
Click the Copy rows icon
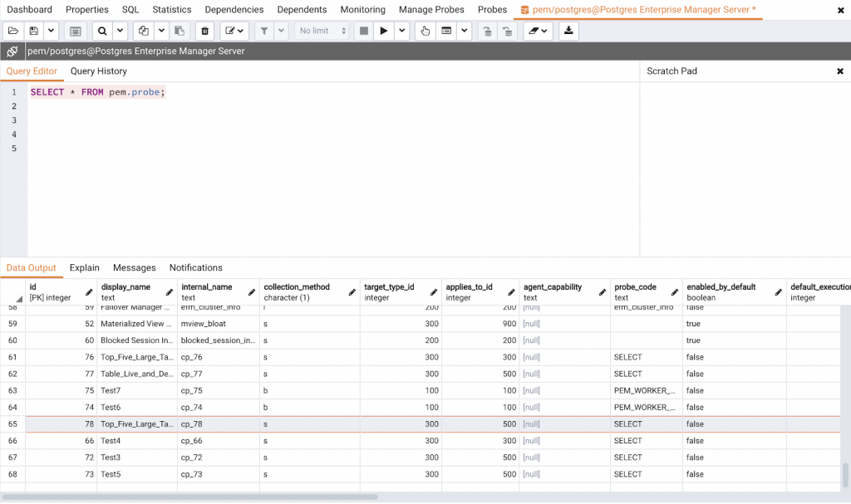pyautogui.click(x=144, y=31)
